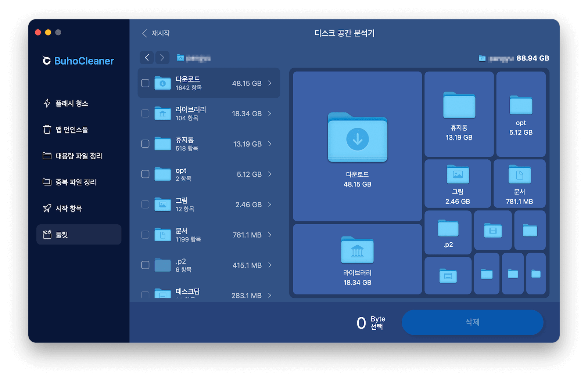Click .p2 folder icon in the list
The image size is (588, 380).
click(162, 265)
